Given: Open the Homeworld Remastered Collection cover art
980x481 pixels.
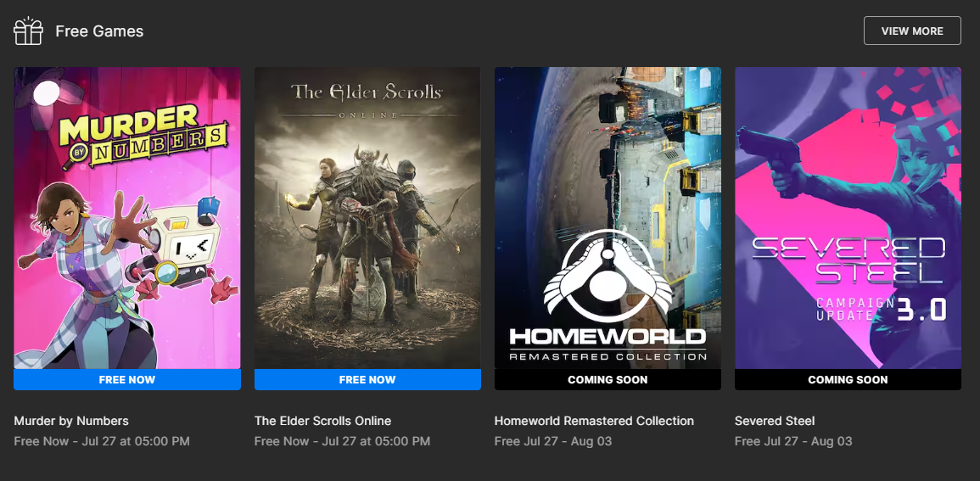Looking at the screenshot, I should (x=608, y=218).
